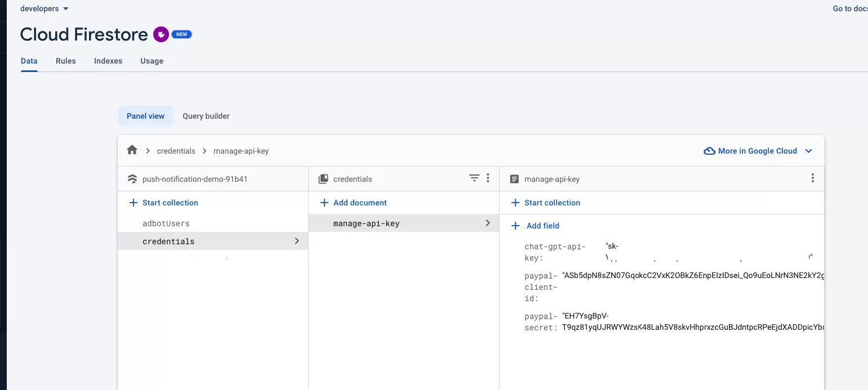Expand the manage-api-key document arrow
The width and height of the screenshot is (868, 390).
pyautogui.click(x=488, y=223)
